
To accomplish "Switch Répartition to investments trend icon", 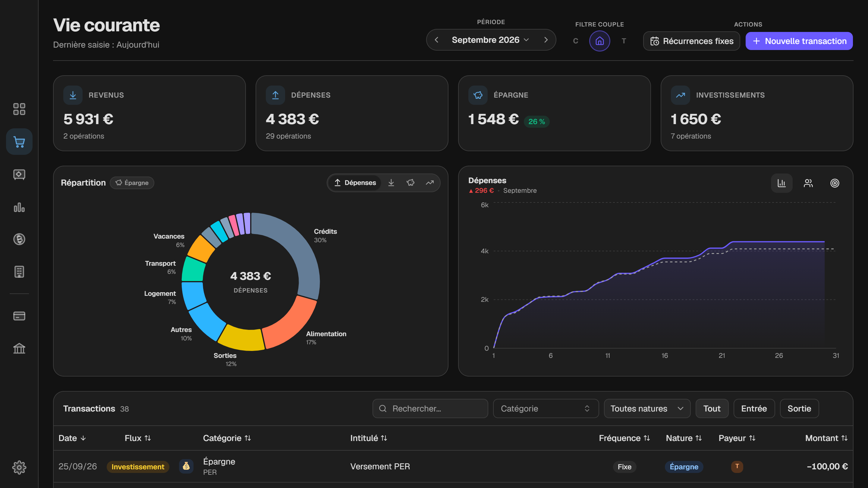I will tap(429, 183).
